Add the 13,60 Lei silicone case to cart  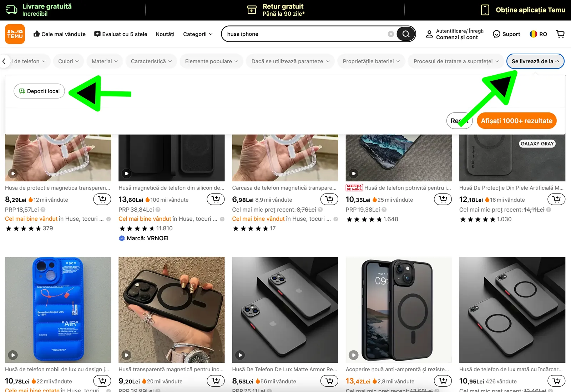pyautogui.click(x=216, y=199)
